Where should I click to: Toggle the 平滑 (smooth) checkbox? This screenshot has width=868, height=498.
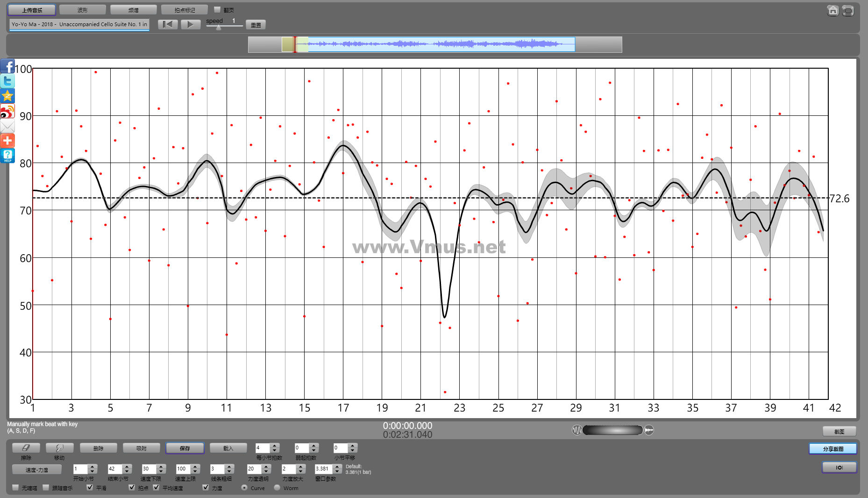pyautogui.click(x=90, y=487)
